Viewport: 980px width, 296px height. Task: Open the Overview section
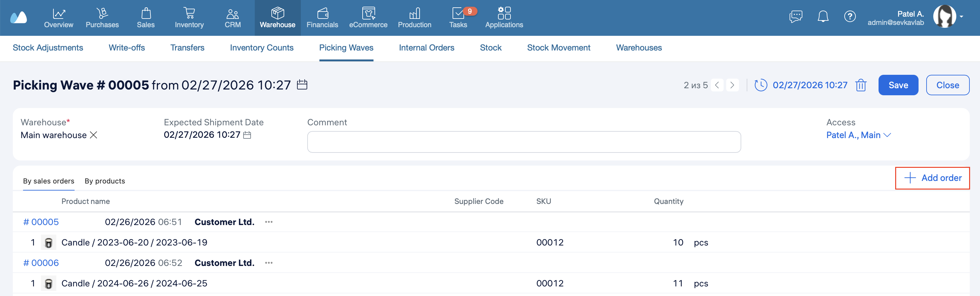tap(59, 18)
